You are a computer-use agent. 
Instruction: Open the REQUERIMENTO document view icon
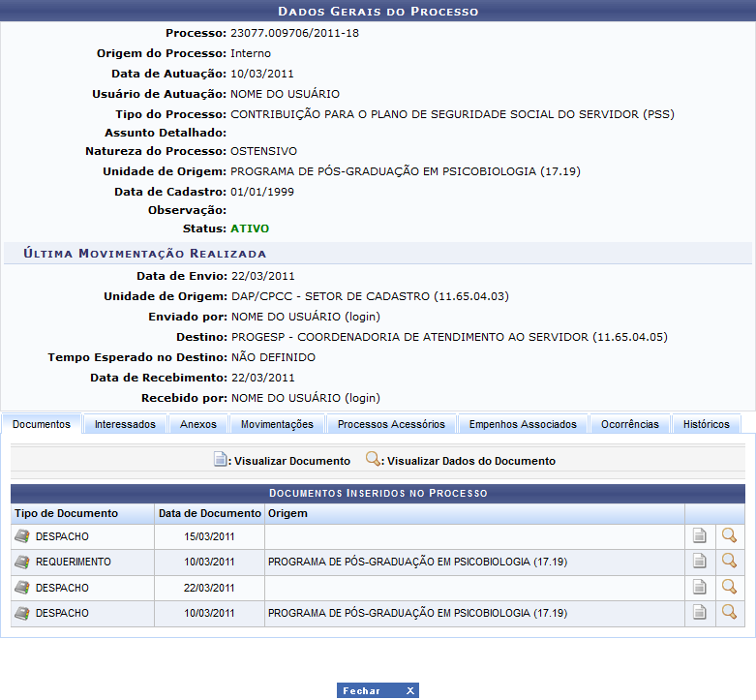700,562
